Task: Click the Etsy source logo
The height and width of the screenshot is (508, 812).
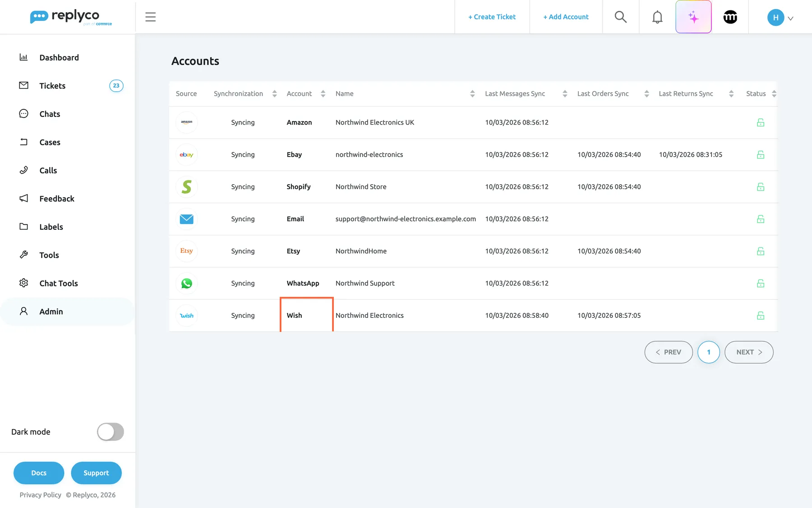Action: click(x=186, y=251)
